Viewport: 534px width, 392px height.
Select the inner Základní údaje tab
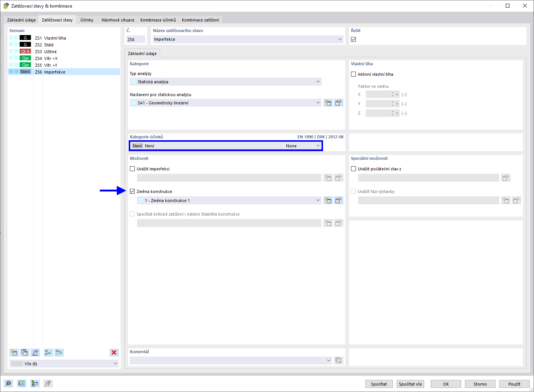pyautogui.click(x=142, y=54)
